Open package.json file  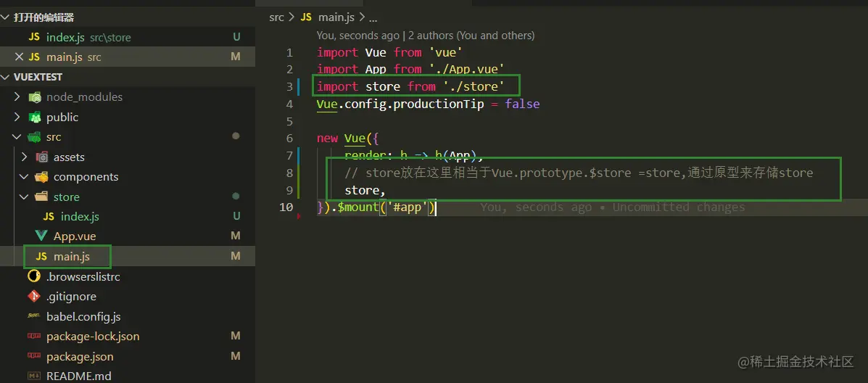click(x=80, y=356)
